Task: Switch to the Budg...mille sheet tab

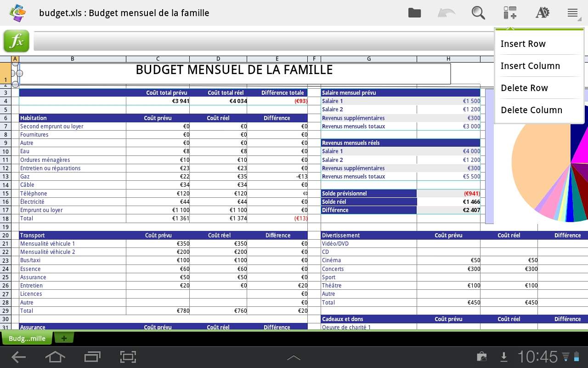Action: pyautogui.click(x=27, y=338)
